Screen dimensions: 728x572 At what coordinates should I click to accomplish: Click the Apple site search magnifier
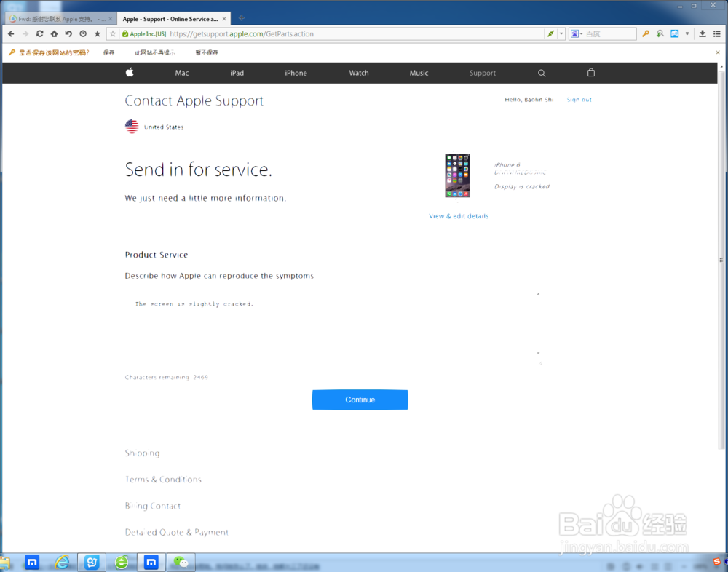click(x=542, y=73)
